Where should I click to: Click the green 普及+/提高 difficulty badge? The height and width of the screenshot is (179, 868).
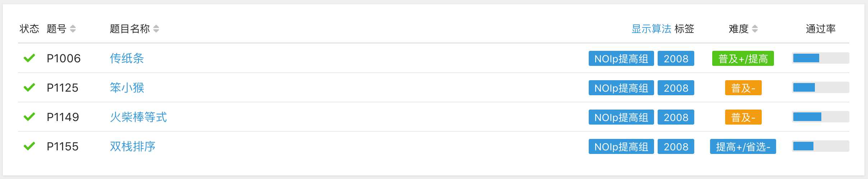coord(743,58)
